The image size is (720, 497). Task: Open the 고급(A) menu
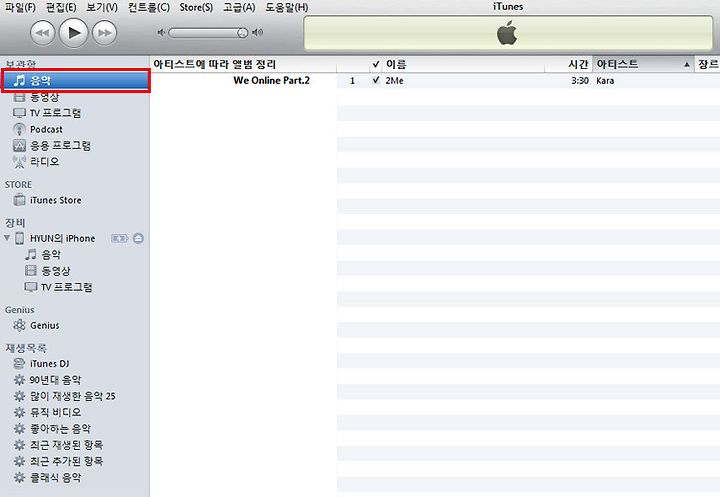point(239,7)
